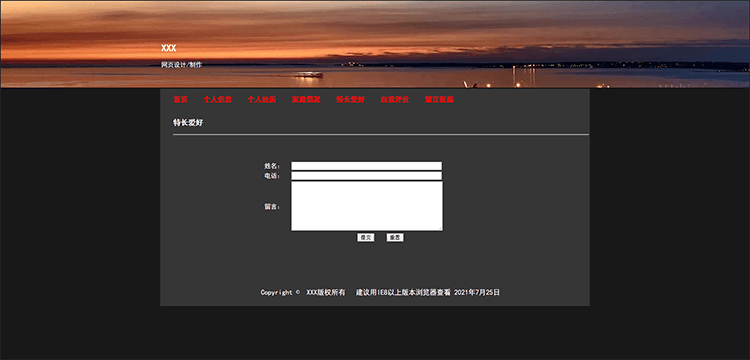Focus the 电话 input field
Image resolution: width=750 pixels, height=360 pixels.
point(366,176)
